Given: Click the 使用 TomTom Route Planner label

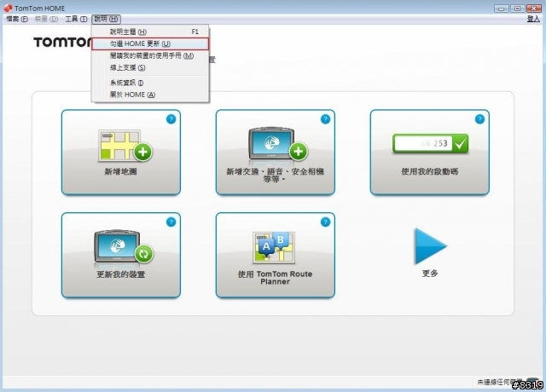Looking at the screenshot, I should (x=275, y=278).
